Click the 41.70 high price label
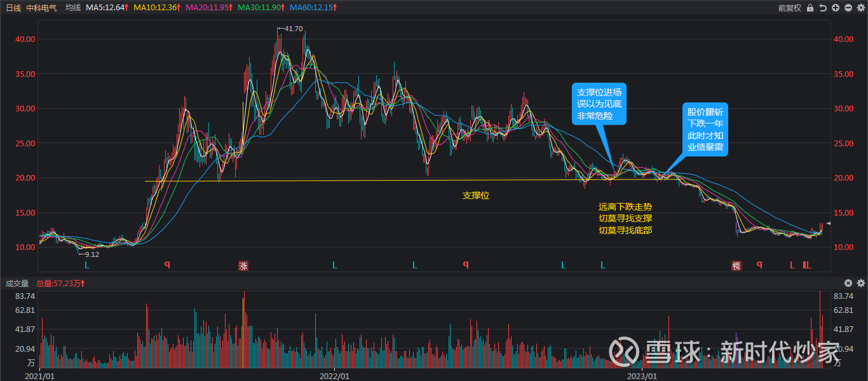 (x=294, y=29)
